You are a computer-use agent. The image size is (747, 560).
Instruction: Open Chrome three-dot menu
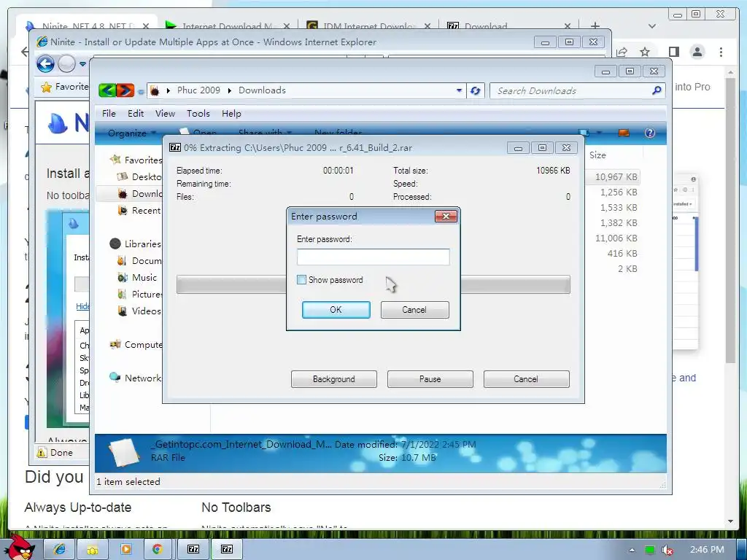[721, 52]
